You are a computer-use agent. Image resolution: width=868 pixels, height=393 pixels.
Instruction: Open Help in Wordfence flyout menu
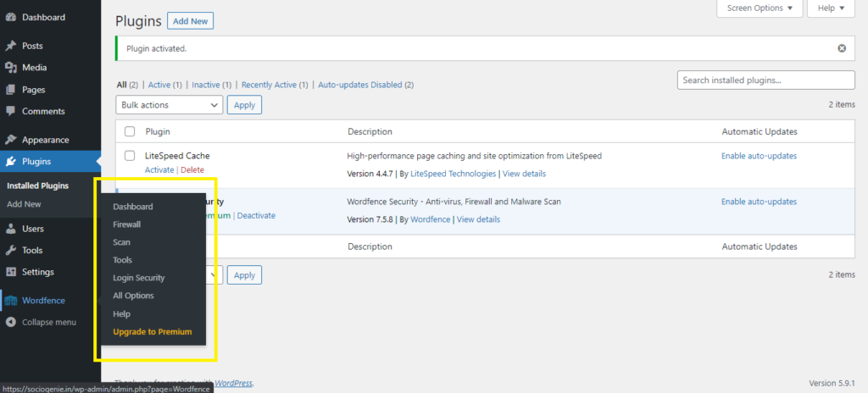(122, 314)
